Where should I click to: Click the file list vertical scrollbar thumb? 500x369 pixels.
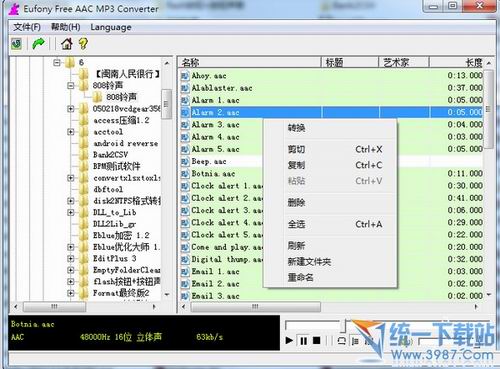click(489, 109)
